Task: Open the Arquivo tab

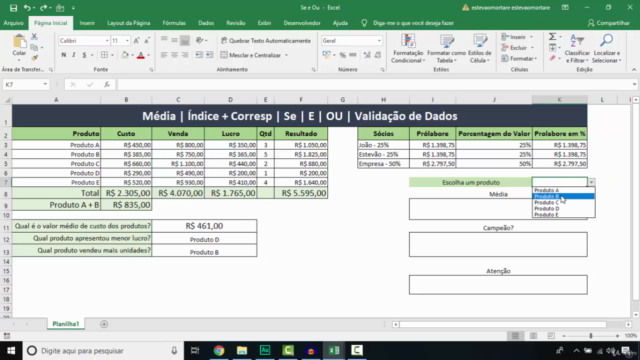Action: coord(13,23)
